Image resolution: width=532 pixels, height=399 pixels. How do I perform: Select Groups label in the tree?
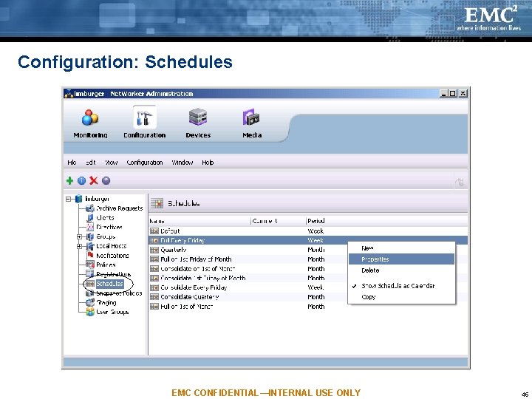point(106,236)
